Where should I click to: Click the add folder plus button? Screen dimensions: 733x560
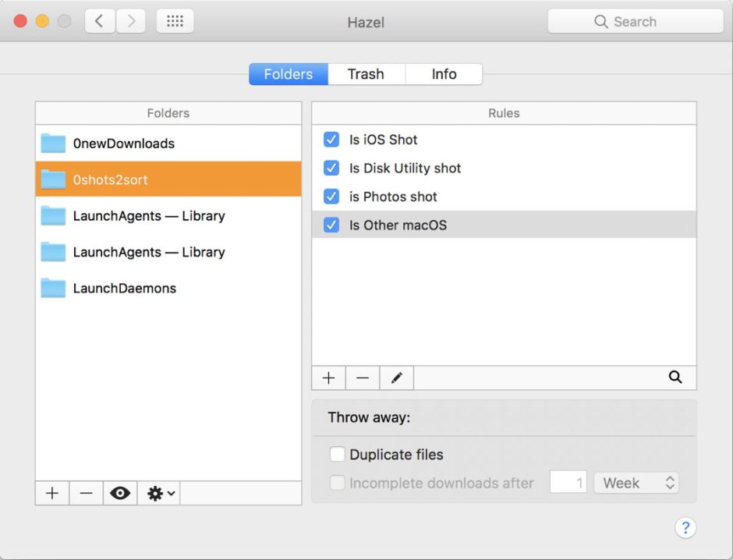(52, 493)
